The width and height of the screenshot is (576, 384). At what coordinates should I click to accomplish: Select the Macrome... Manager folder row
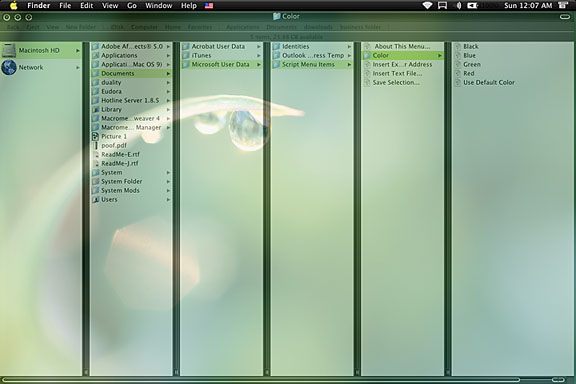coord(131,128)
